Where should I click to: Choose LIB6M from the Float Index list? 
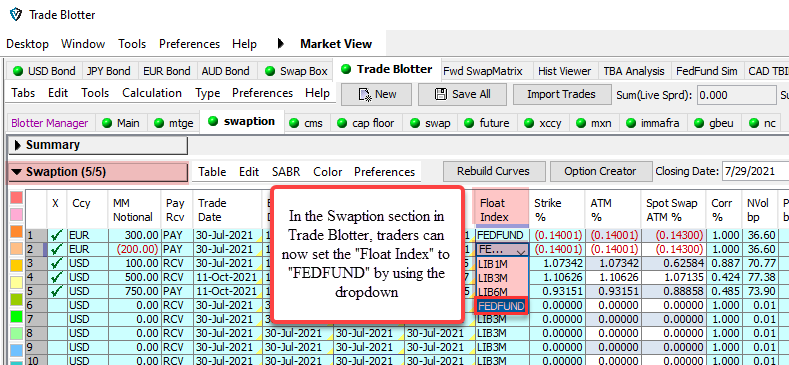coord(501,291)
